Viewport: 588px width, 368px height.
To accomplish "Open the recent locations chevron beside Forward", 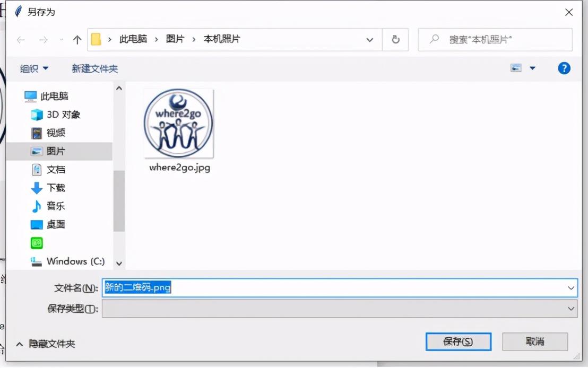I will [61, 40].
